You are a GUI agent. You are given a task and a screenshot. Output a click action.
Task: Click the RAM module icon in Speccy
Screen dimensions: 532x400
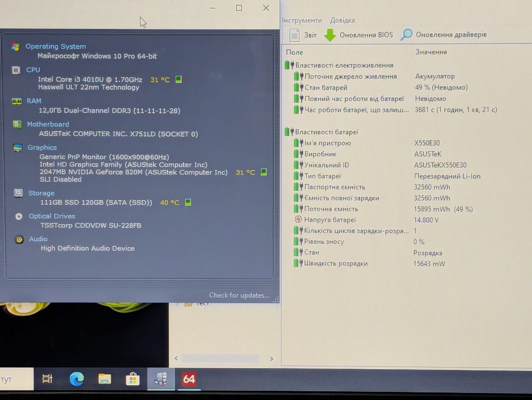coord(17,101)
